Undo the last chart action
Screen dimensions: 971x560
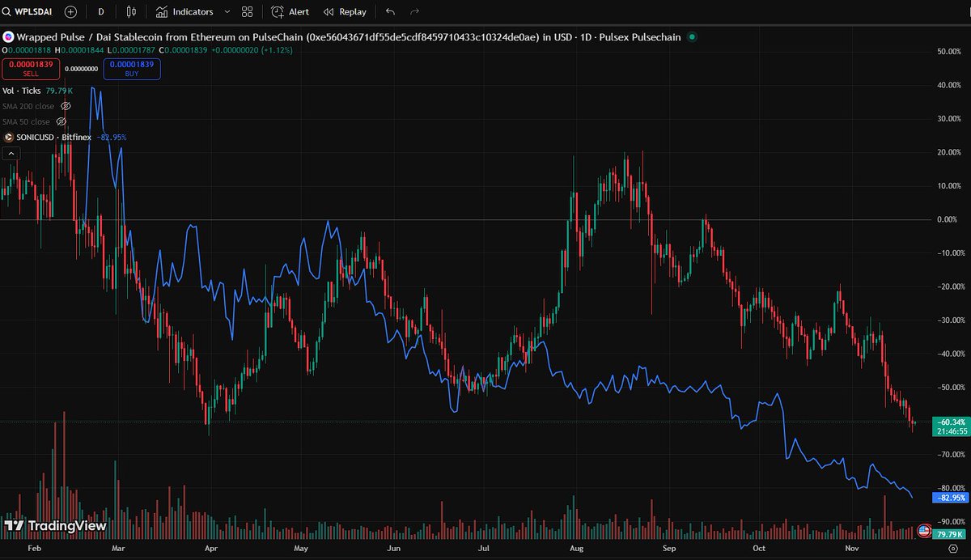391,12
